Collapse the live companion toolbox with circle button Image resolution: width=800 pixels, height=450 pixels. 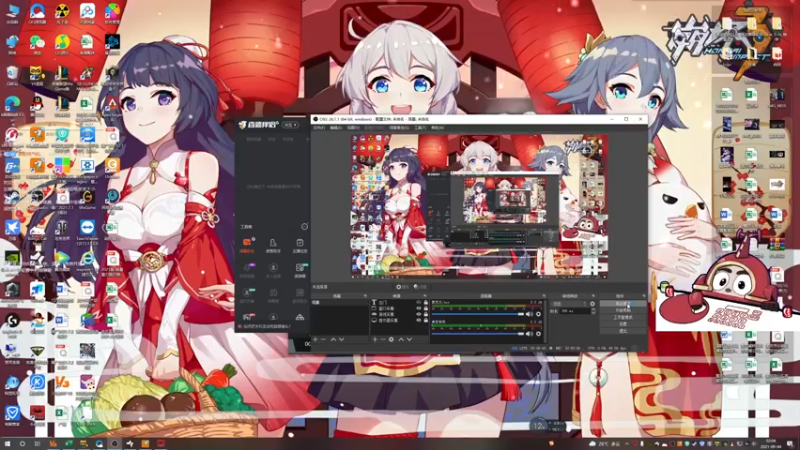click(305, 226)
